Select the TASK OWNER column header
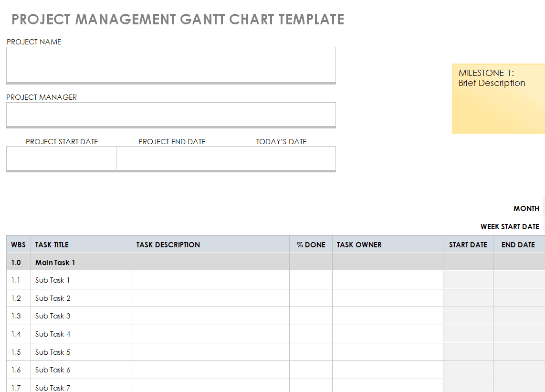 (x=388, y=244)
